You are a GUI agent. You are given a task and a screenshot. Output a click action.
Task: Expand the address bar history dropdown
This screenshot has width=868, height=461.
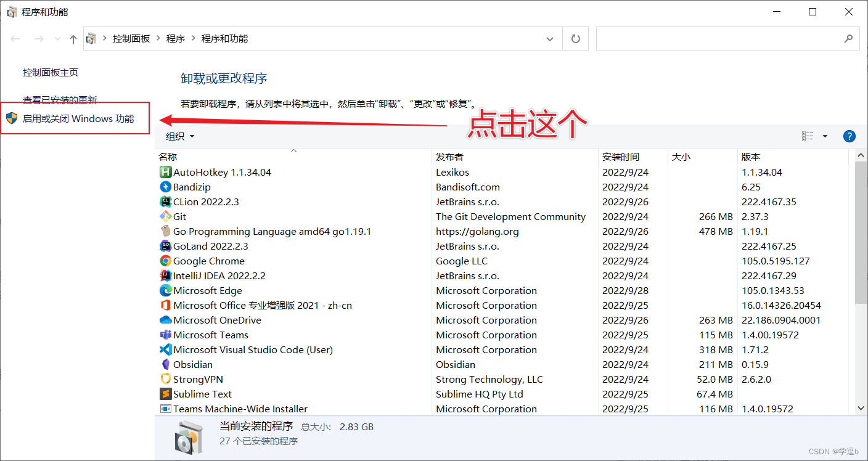(550, 39)
